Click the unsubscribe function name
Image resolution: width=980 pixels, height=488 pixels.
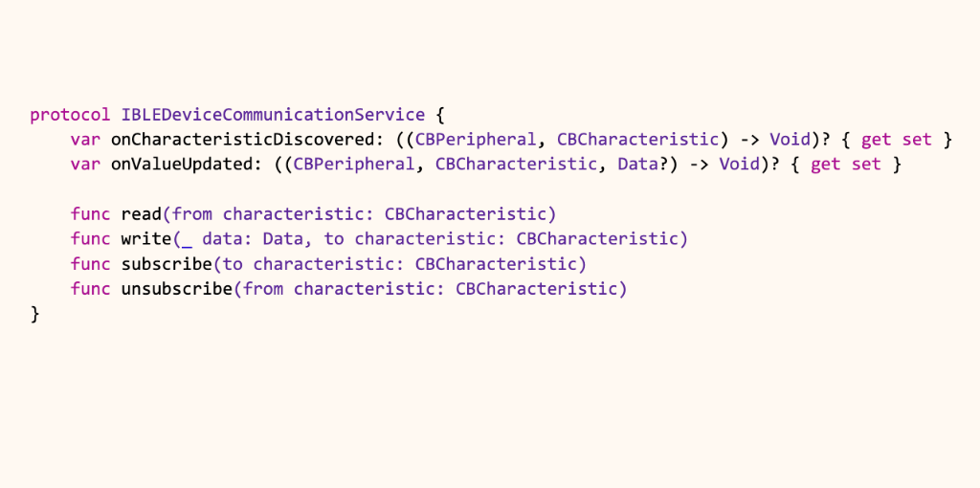click(x=177, y=289)
